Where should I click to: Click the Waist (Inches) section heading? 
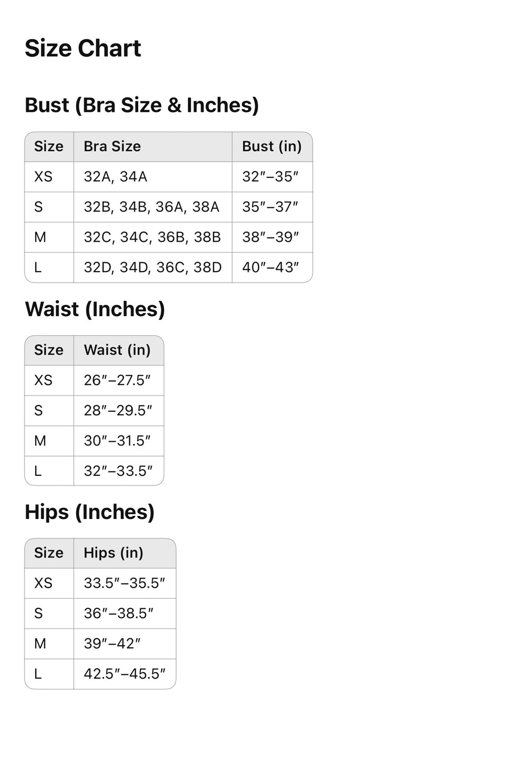click(x=95, y=309)
